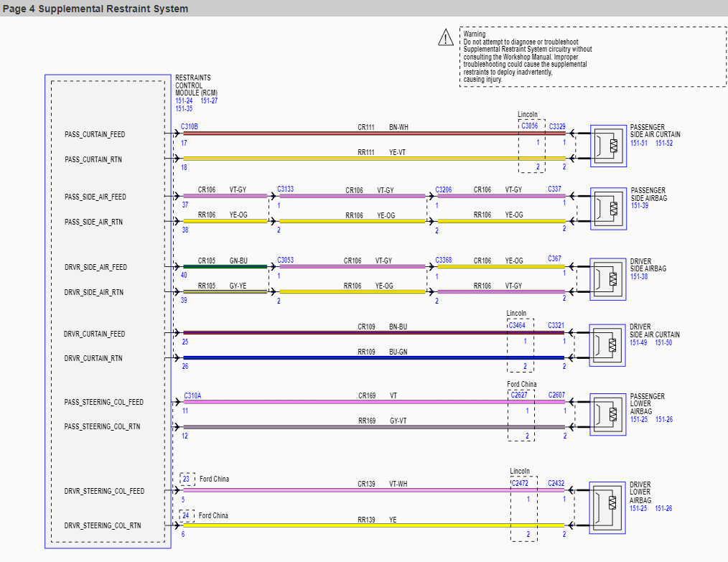Screen dimensions: 728x562
Task: Click the Lincoln C3464 connector link
Action: [516, 325]
